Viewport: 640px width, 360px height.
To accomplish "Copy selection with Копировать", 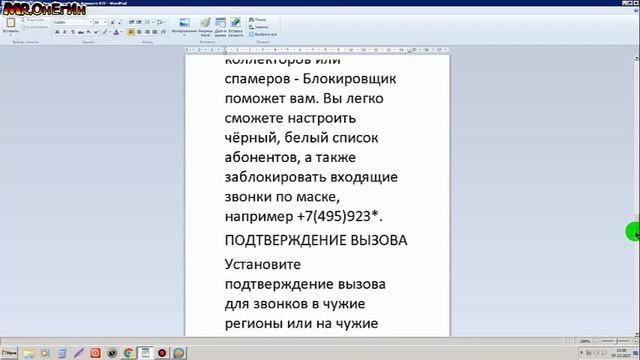I will [x=34, y=27].
